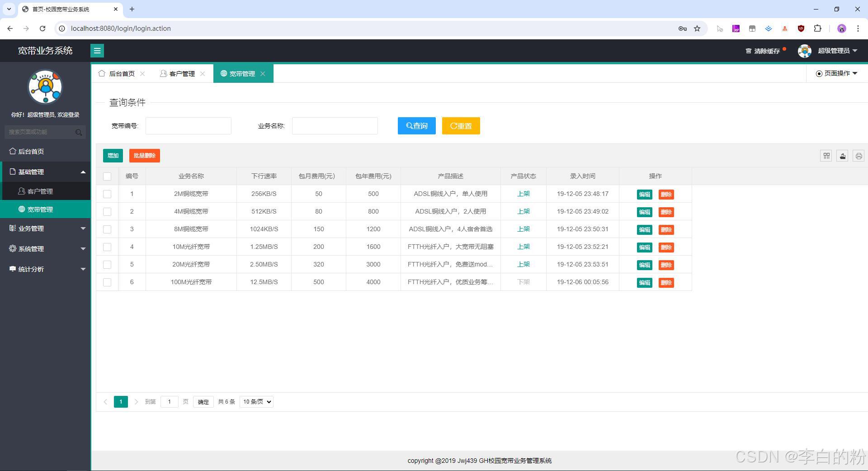Click the admin avatar in the header

[x=805, y=51]
